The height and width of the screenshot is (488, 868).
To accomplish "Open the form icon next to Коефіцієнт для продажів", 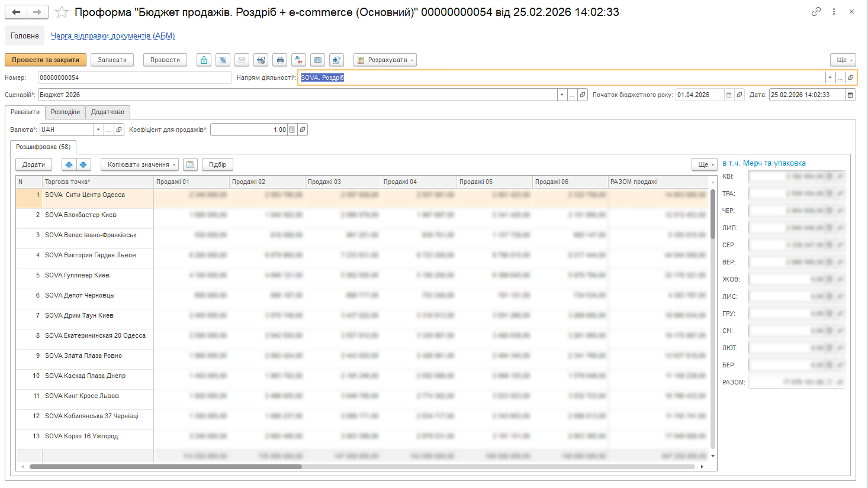I will pos(303,130).
